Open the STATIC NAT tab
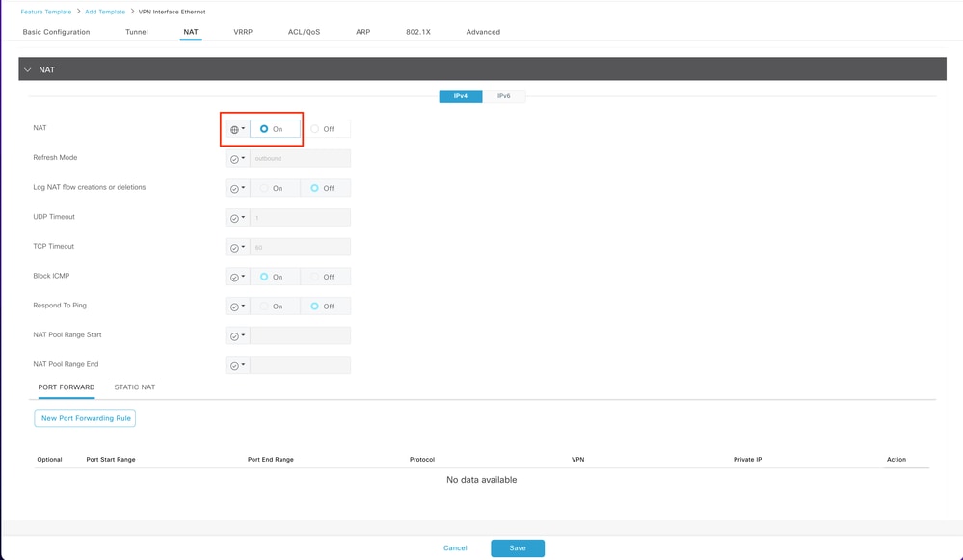Image resolution: width=963 pixels, height=560 pixels. point(135,387)
